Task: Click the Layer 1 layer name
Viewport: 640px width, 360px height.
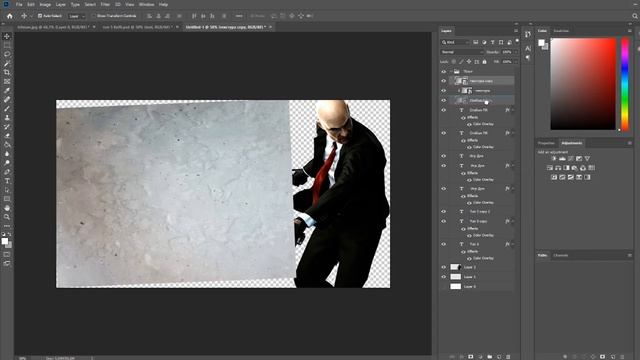Action: [x=470, y=277]
